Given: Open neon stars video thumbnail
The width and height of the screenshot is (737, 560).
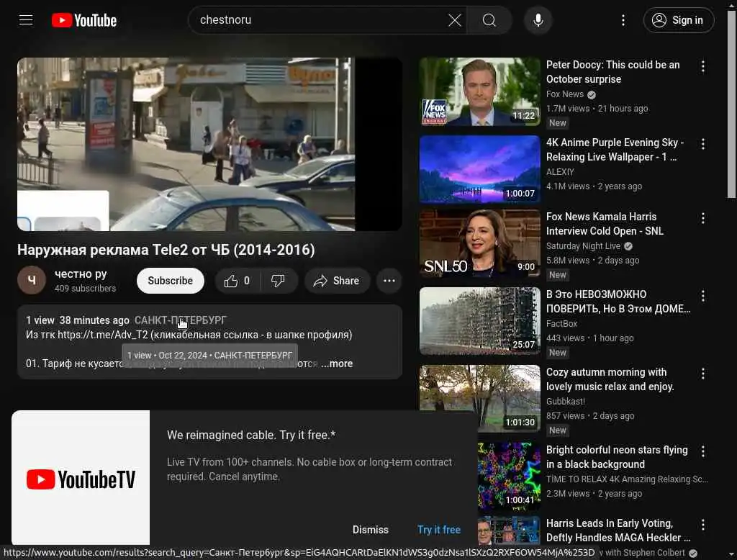Looking at the screenshot, I should 509,477.
